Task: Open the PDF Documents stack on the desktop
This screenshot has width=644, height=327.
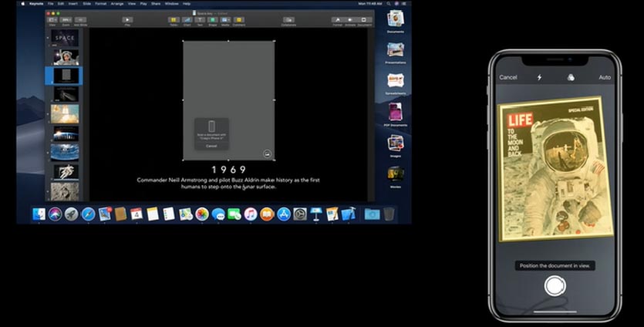Action: point(396,115)
